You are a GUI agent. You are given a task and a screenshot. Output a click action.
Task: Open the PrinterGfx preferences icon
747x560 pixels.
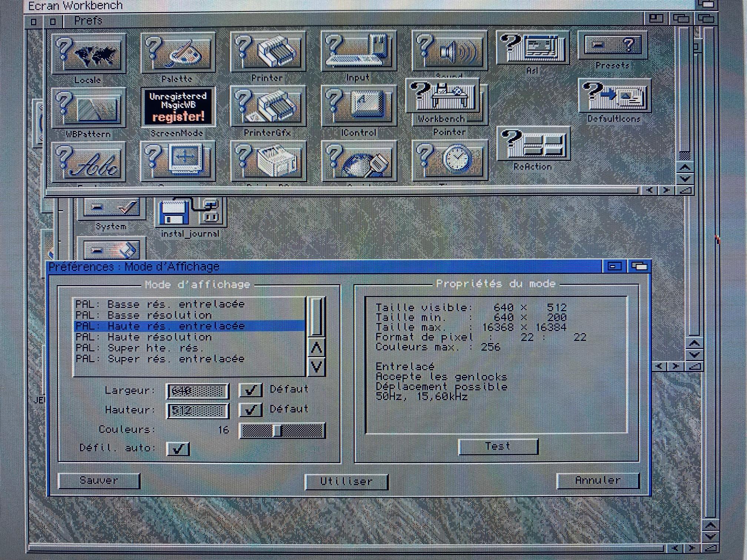268,107
